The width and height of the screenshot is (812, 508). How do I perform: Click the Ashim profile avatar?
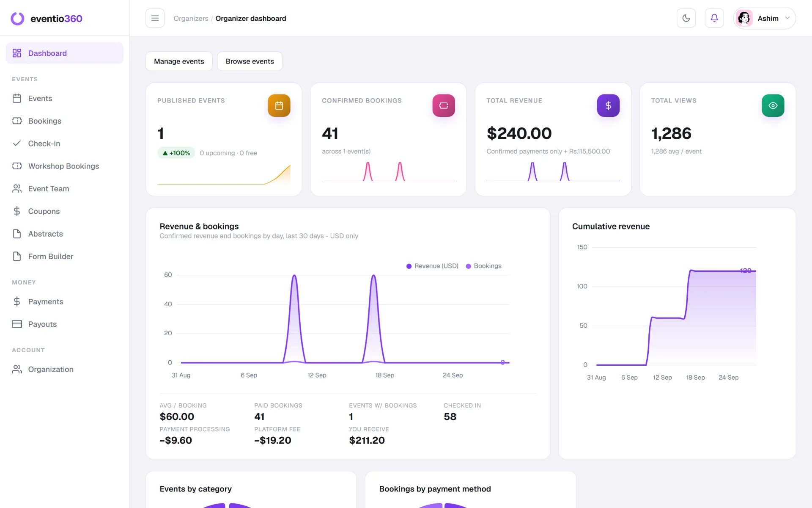tap(744, 18)
